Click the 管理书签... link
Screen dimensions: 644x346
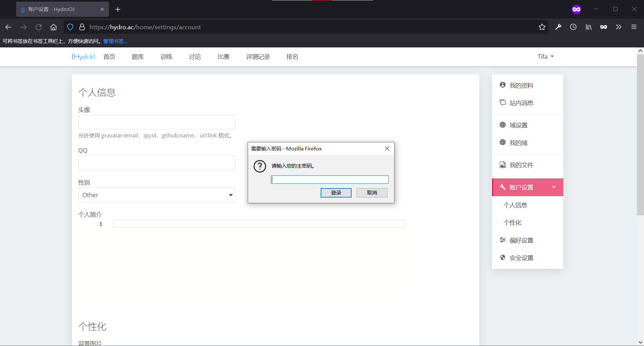[115, 41]
